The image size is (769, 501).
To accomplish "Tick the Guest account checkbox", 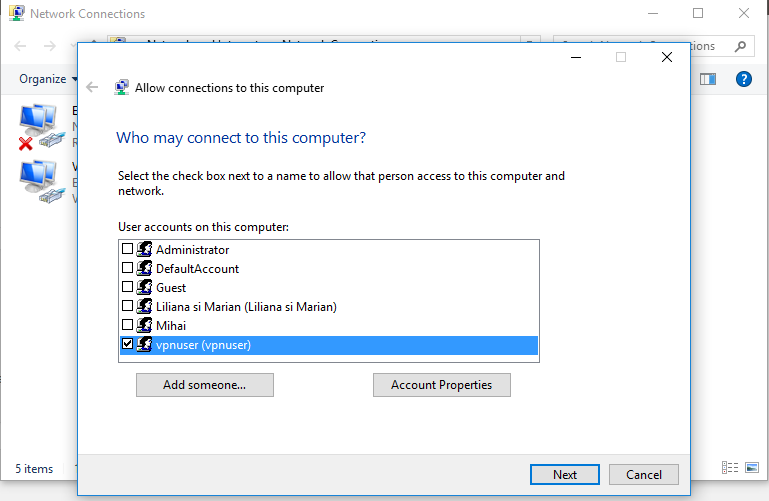I will click(x=127, y=287).
